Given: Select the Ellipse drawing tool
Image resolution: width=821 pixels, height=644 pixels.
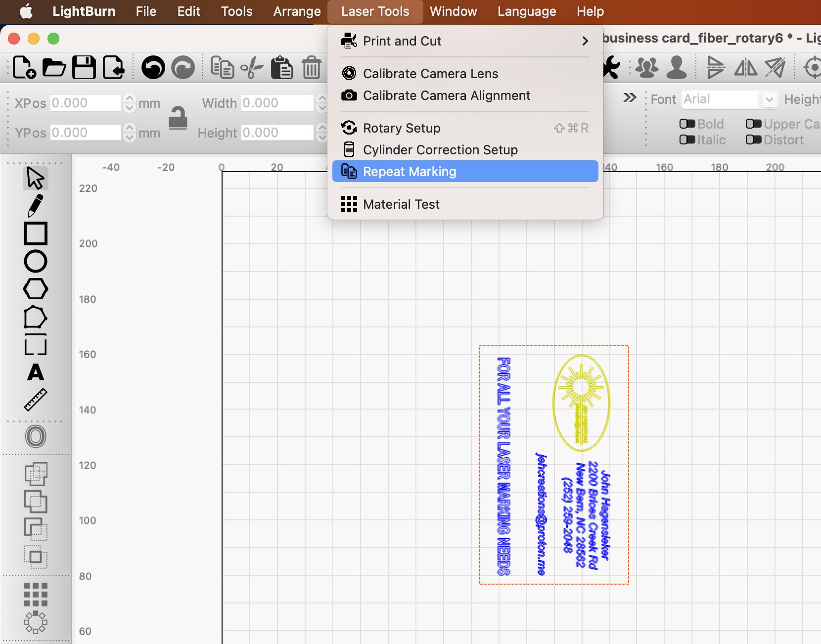Looking at the screenshot, I should tap(35, 261).
